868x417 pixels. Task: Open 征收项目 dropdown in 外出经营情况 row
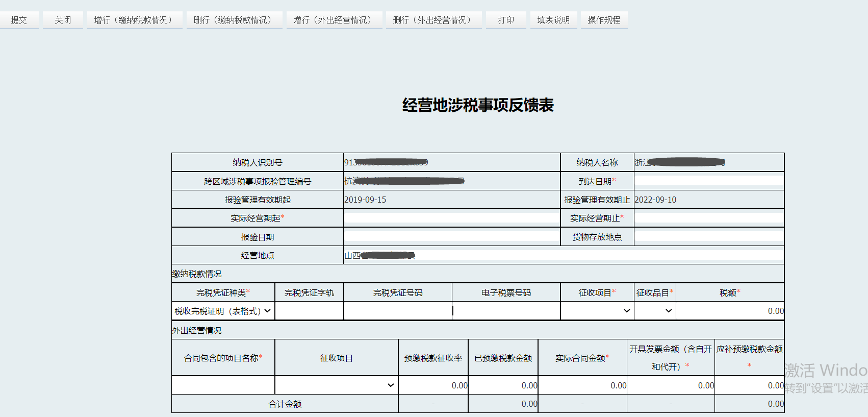[337, 385]
